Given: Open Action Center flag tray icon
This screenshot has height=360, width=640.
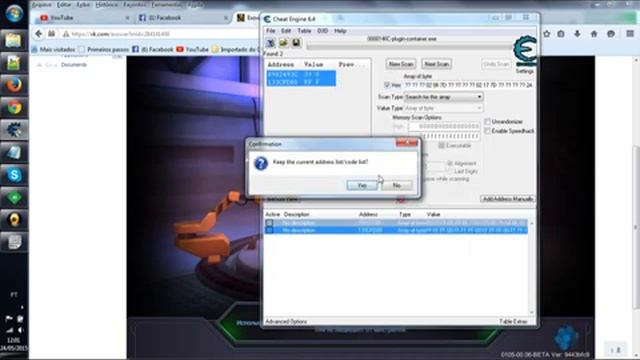Looking at the screenshot, I should pyautogui.click(x=9, y=319).
